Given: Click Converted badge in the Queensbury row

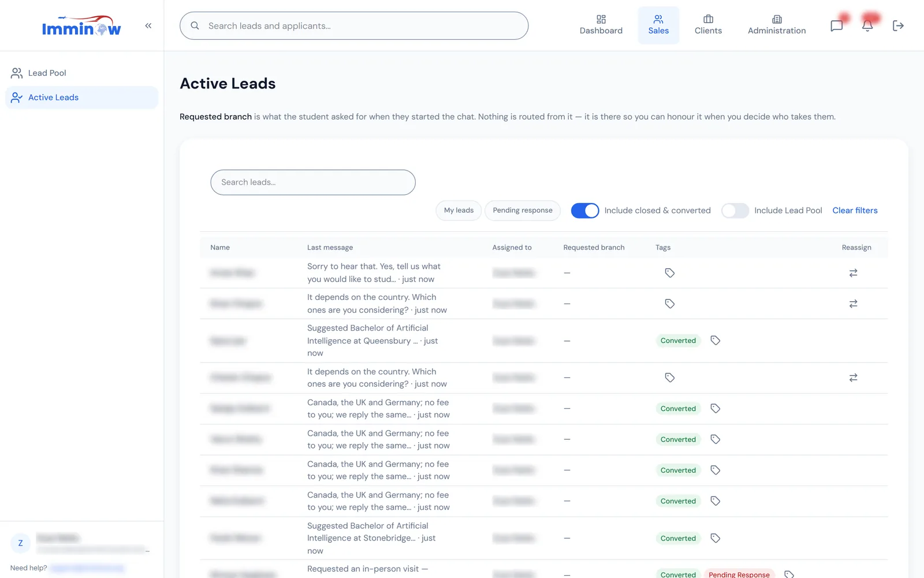Looking at the screenshot, I should pyautogui.click(x=678, y=340).
